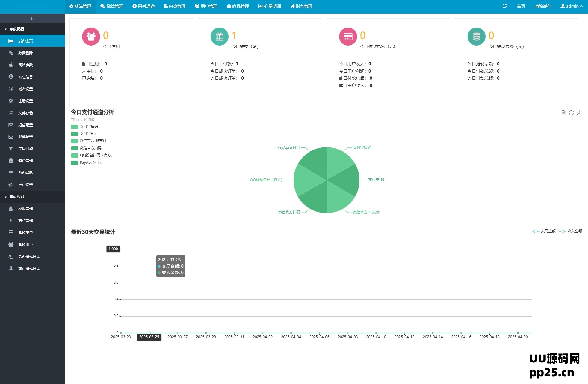This screenshot has width=588, height=384.
Task: Click the refresh icon in top bar
Action: [504, 6]
